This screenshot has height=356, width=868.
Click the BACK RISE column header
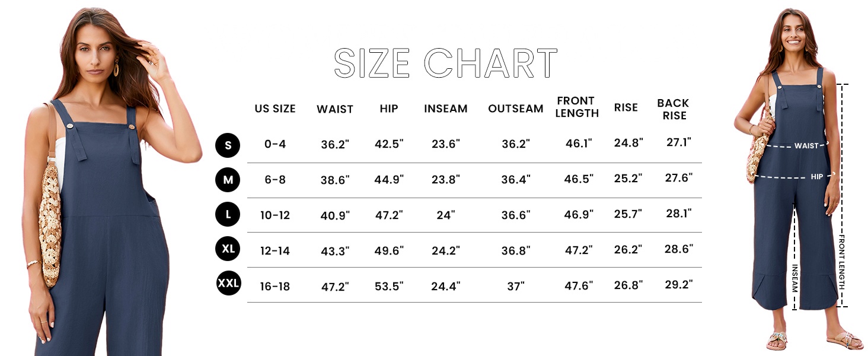tap(672, 109)
